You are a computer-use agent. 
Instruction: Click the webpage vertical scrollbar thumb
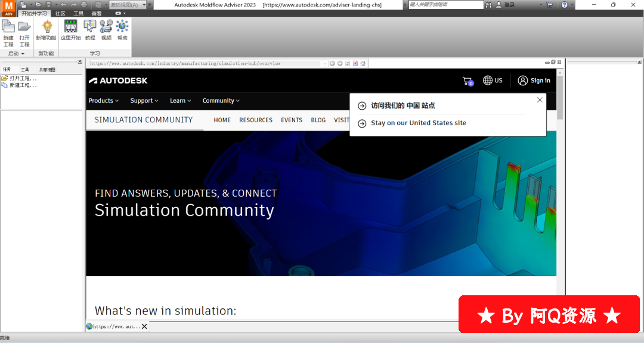[560, 97]
